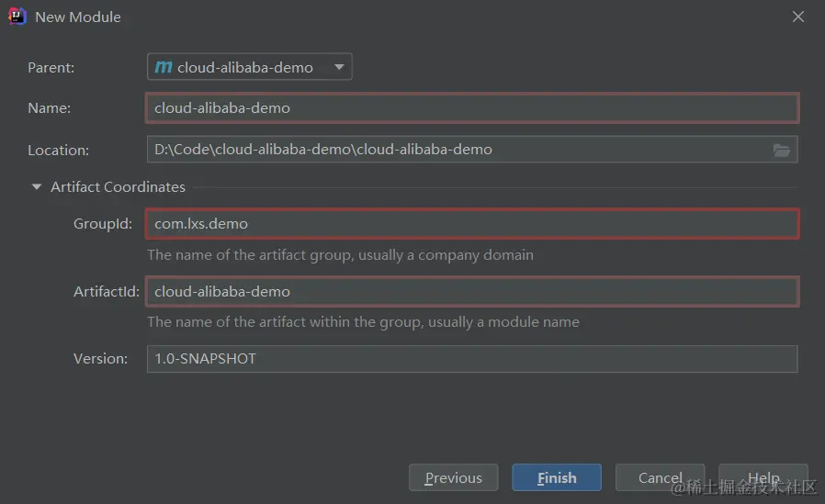
Task: Click the Artifact Coordinates heading text
Action: pyautogui.click(x=118, y=187)
